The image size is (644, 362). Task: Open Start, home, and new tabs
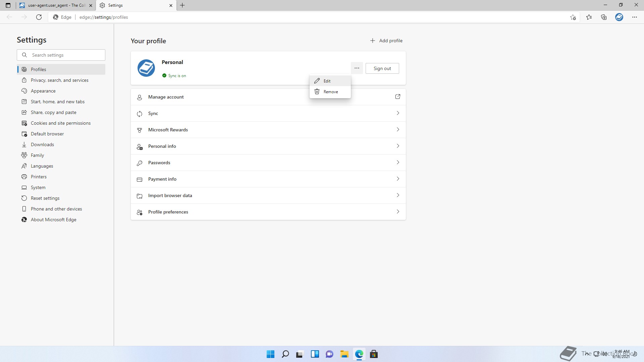coord(61,102)
